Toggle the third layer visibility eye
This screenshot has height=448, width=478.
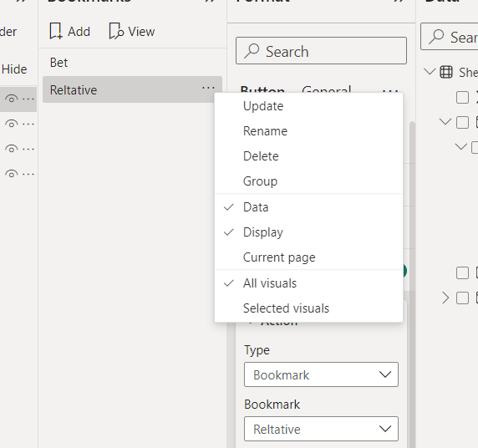(11, 149)
